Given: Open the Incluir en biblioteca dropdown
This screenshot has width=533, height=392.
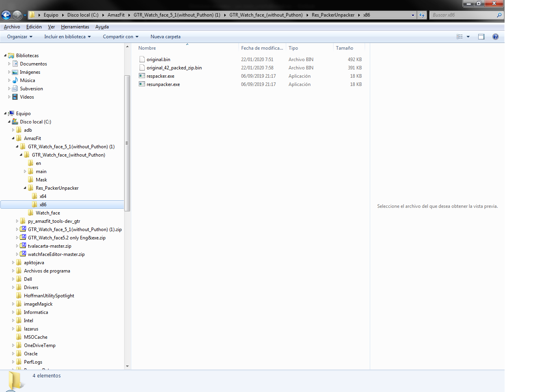Looking at the screenshot, I should tap(67, 37).
